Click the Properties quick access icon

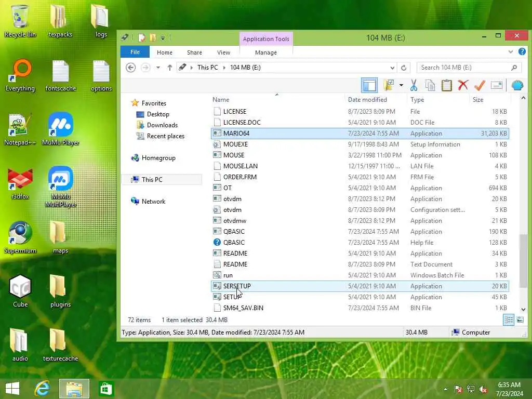141,38
